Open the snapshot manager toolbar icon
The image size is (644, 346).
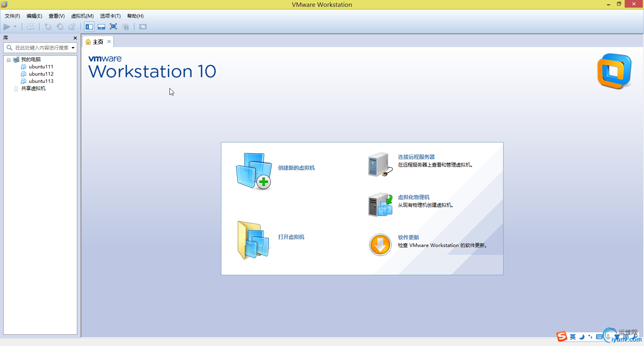point(72,27)
